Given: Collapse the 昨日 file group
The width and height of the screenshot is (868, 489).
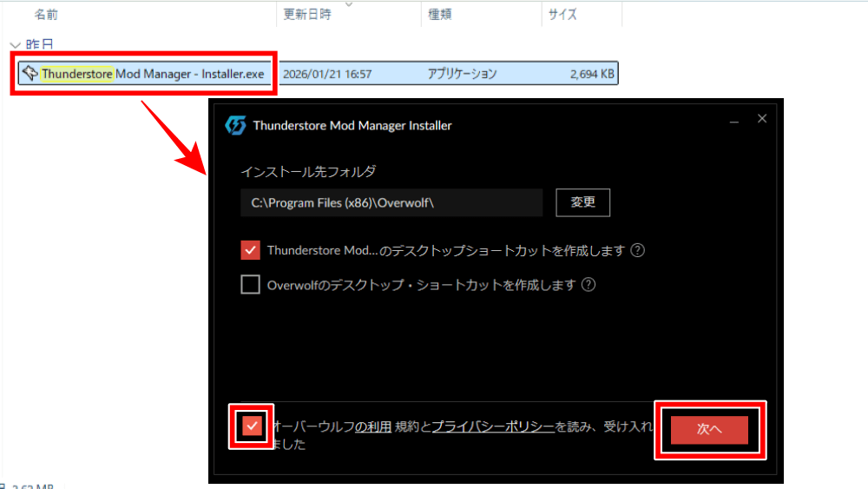Looking at the screenshot, I should [x=15, y=44].
